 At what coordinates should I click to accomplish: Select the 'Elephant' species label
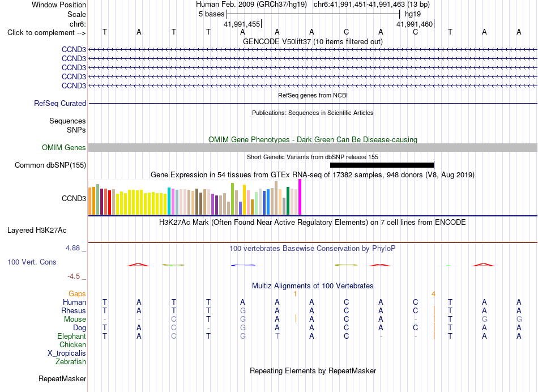72,336
